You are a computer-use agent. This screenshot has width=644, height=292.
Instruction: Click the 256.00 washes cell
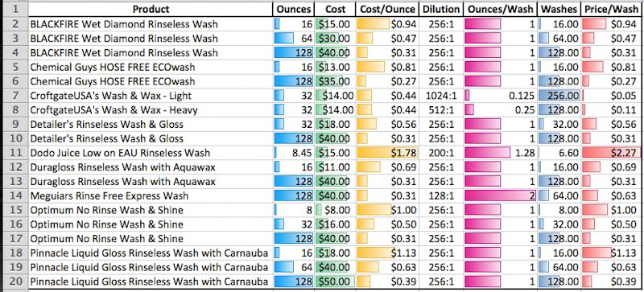point(559,96)
